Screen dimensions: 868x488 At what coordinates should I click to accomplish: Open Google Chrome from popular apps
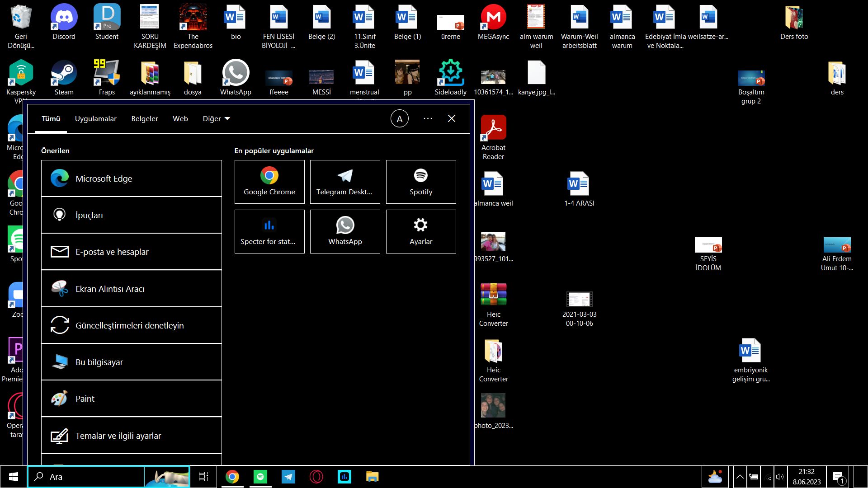269,182
